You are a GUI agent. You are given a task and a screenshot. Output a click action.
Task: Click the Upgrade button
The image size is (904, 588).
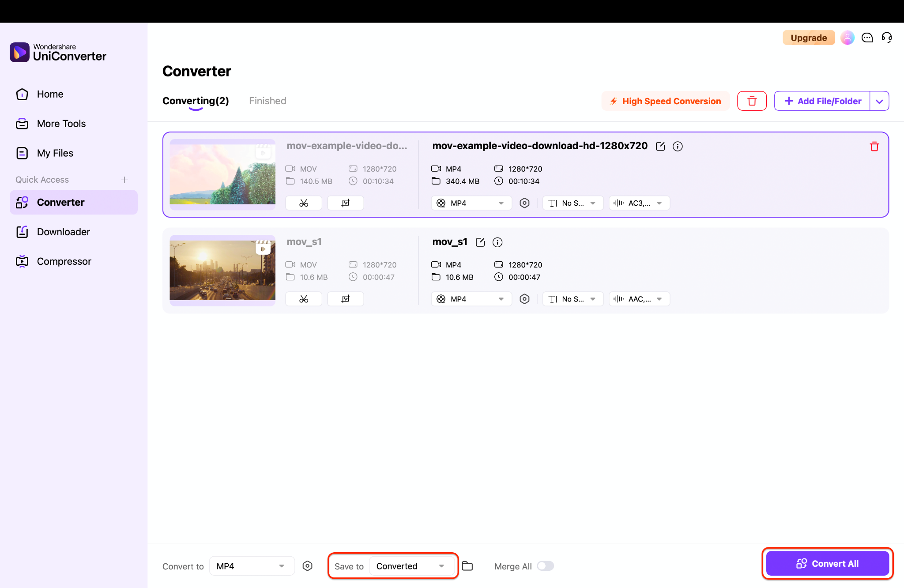point(808,38)
